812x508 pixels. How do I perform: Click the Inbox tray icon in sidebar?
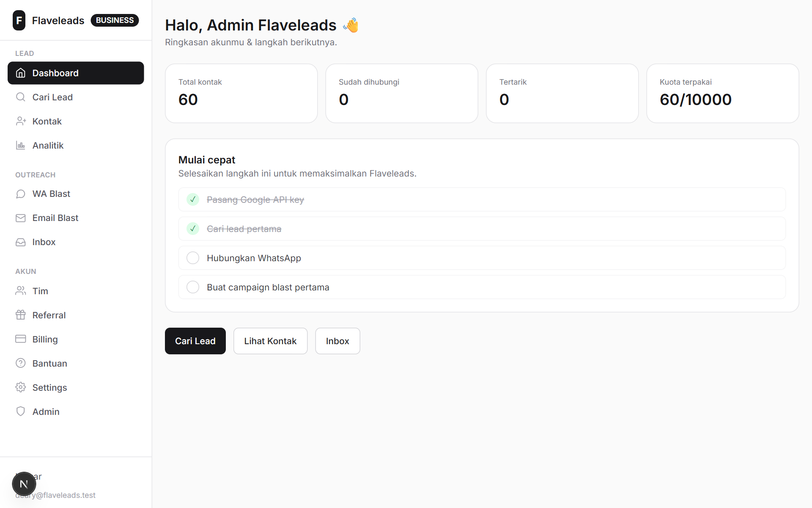point(21,242)
